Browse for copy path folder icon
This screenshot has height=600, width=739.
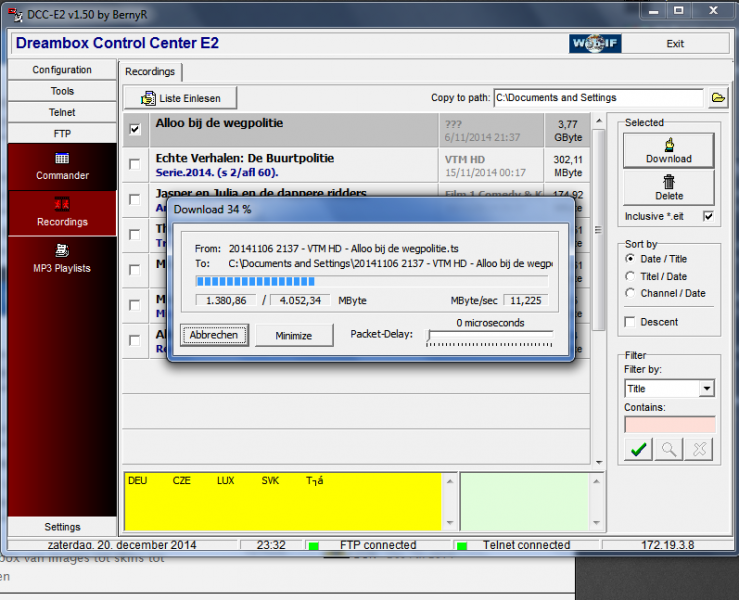(718, 98)
